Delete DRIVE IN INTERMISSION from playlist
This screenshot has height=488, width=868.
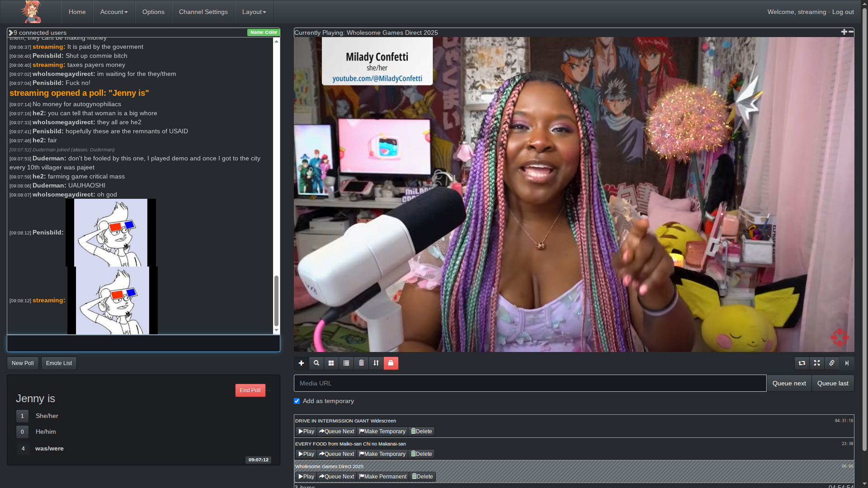pos(421,432)
